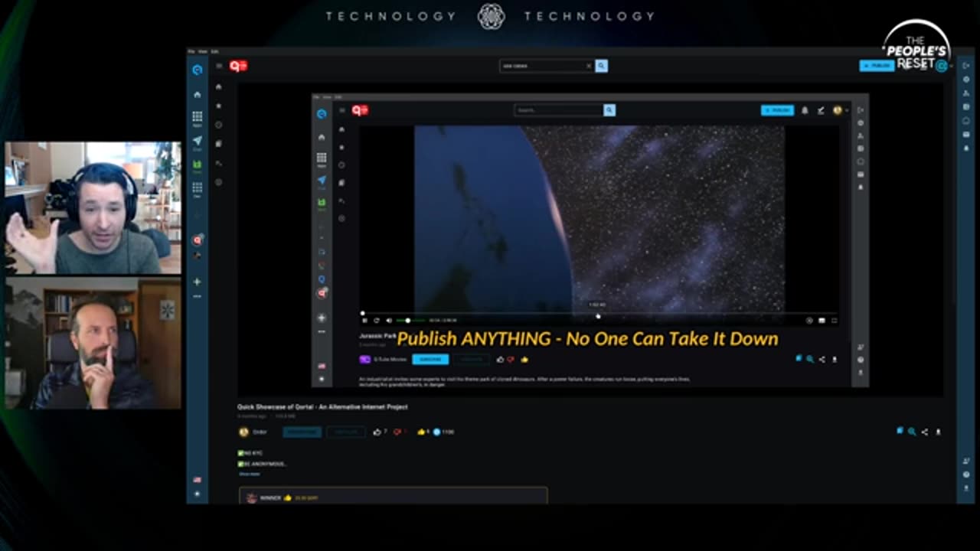This screenshot has width=980, height=551.
Task: Open the History clock icon in the outer Q-Tube sidebar
Action: pyautogui.click(x=218, y=125)
